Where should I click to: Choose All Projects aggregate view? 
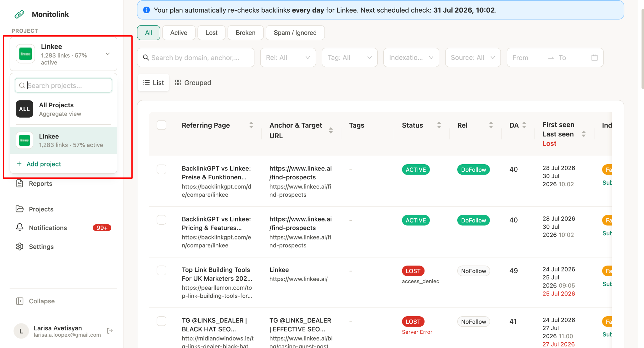point(64,109)
